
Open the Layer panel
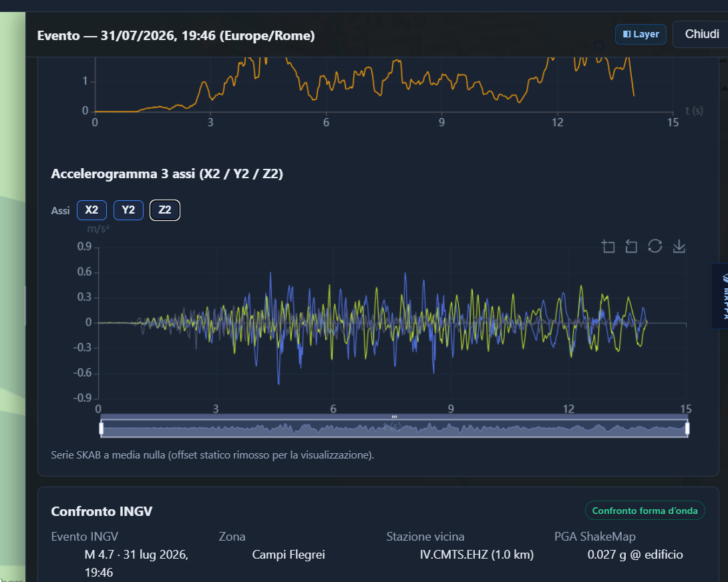[x=641, y=34]
